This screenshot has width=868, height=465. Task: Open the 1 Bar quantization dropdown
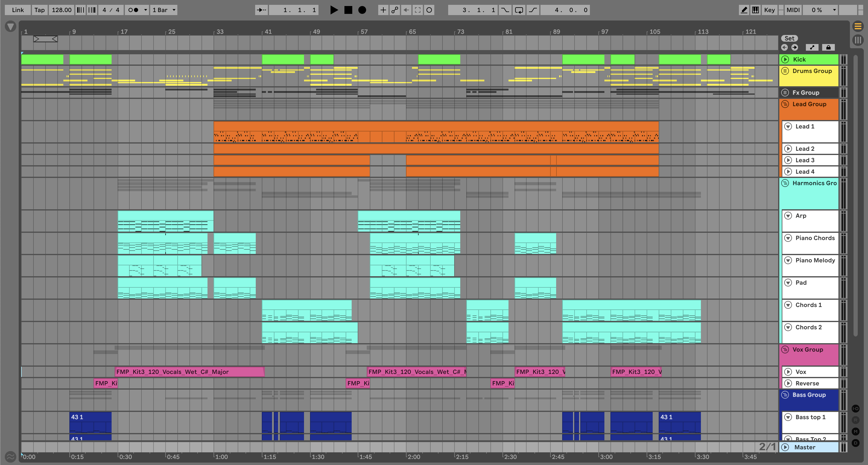(x=164, y=10)
